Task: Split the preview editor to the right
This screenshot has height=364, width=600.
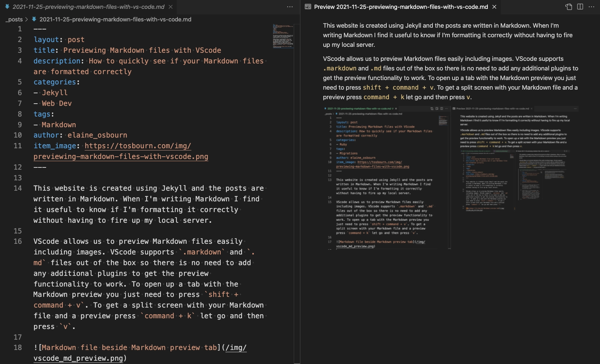Action: 580,7
